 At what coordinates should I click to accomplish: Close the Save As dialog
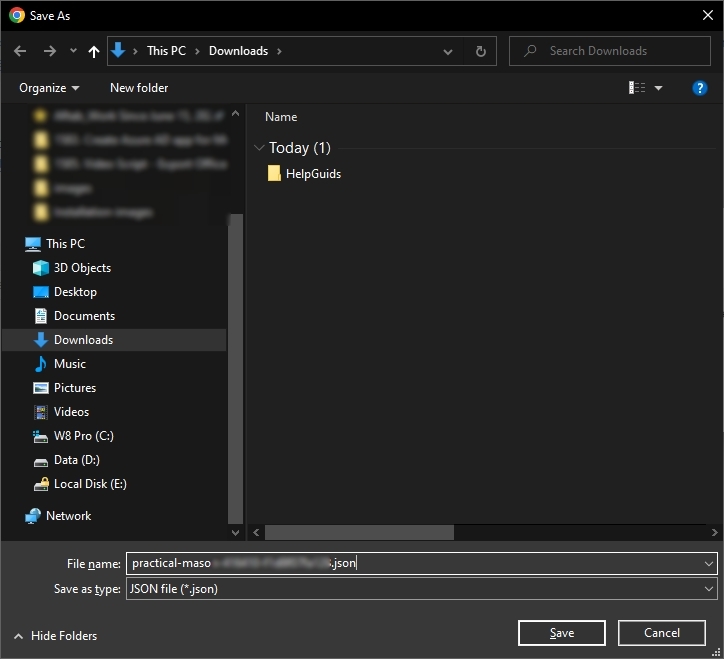(x=708, y=15)
